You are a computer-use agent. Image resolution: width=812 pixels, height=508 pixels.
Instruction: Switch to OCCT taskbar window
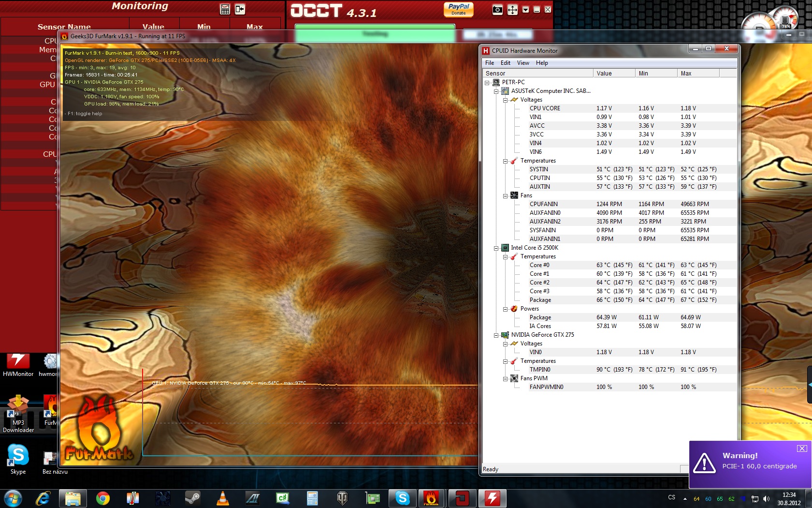(x=462, y=498)
